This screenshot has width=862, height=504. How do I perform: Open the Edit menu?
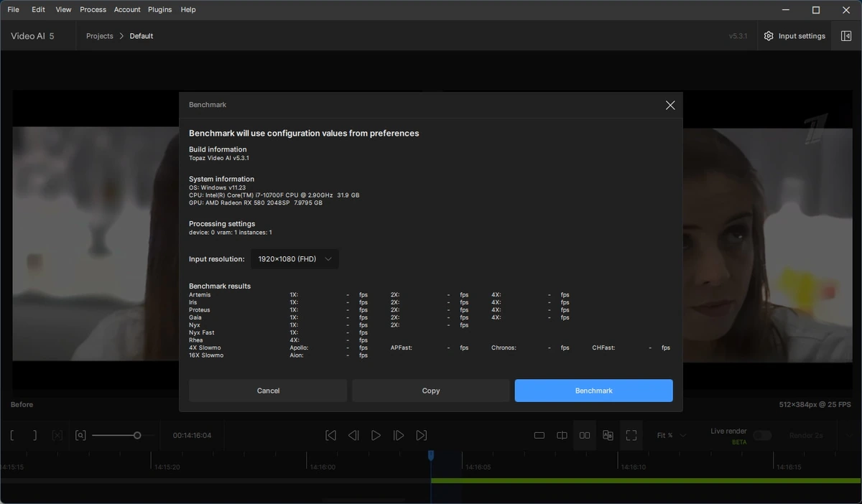(x=38, y=9)
